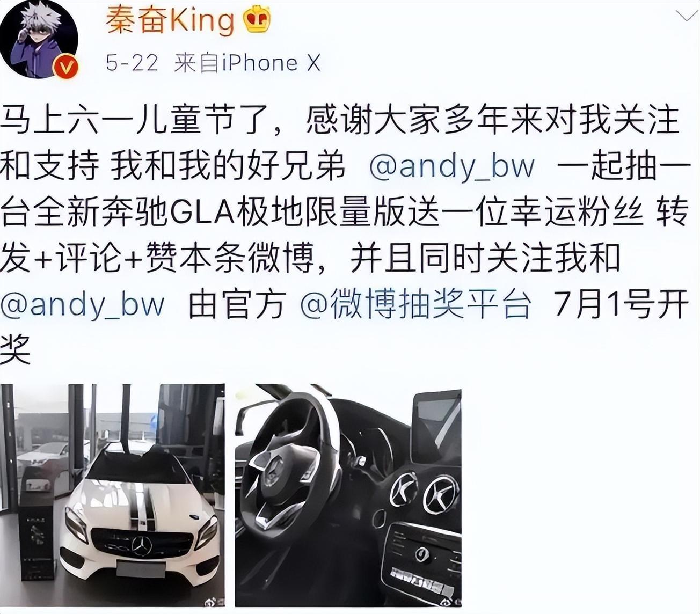This screenshot has height=614, width=700.
Task: View the white Mercedes exterior photo
Action: coord(112,495)
